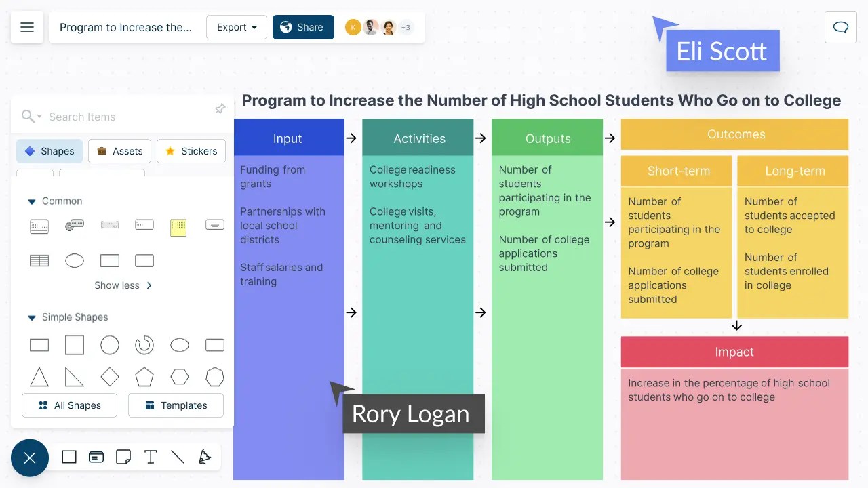Pick the circle in Simple Shapes
The image size is (868, 488).
point(110,345)
